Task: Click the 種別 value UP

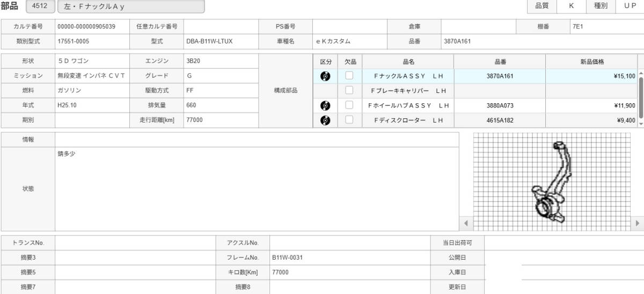Action: tap(630, 6)
